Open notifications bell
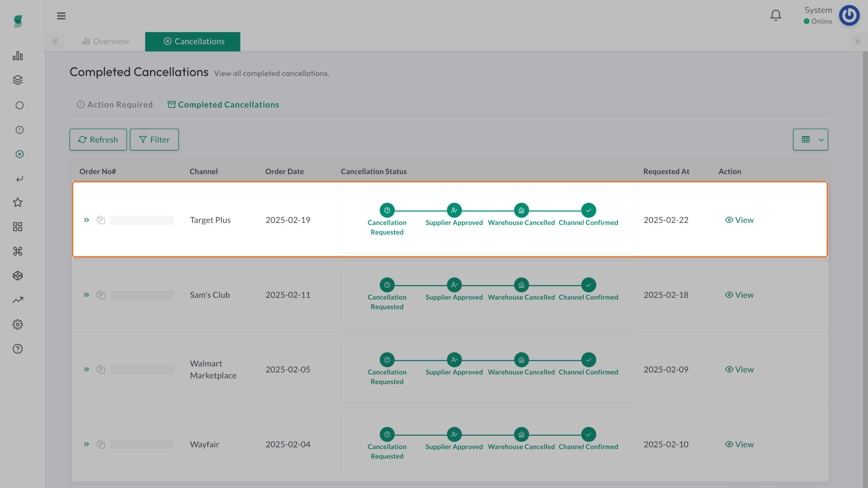 tap(776, 15)
